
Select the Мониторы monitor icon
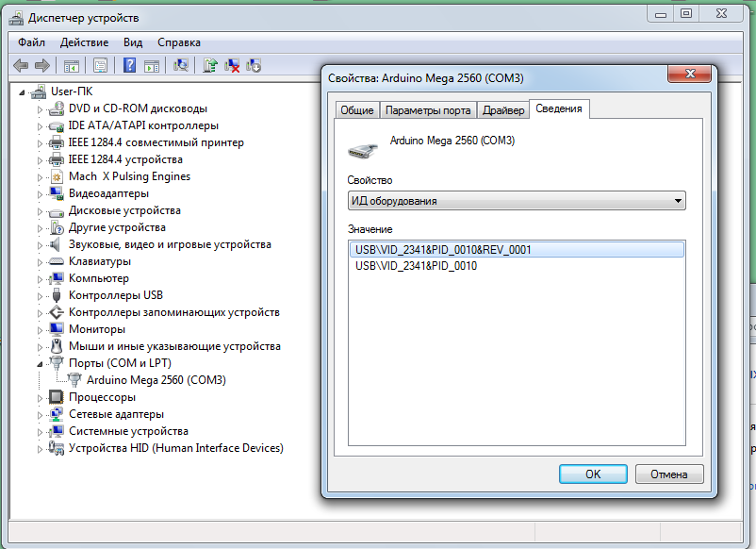pyautogui.click(x=57, y=329)
